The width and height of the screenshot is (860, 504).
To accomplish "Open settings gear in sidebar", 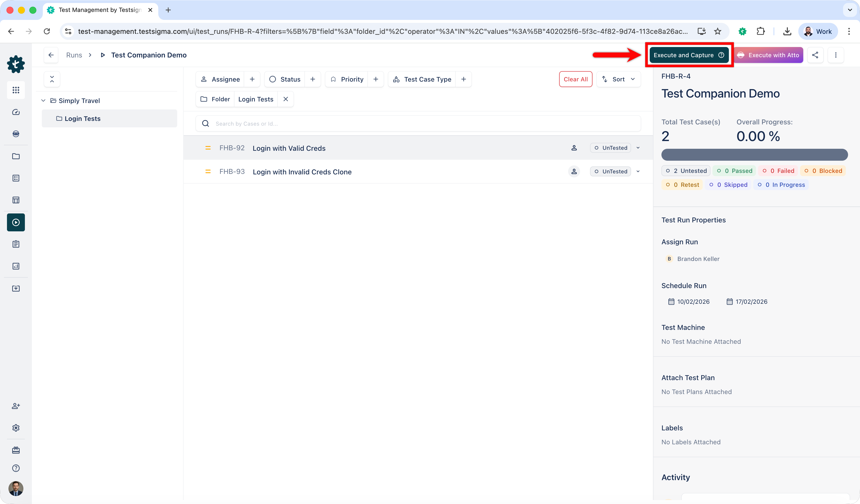I will pyautogui.click(x=16, y=428).
